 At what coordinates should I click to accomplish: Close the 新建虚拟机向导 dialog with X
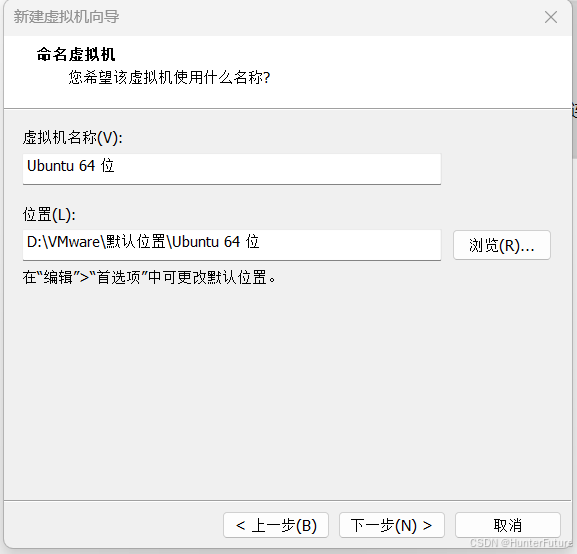pos(551,17)
